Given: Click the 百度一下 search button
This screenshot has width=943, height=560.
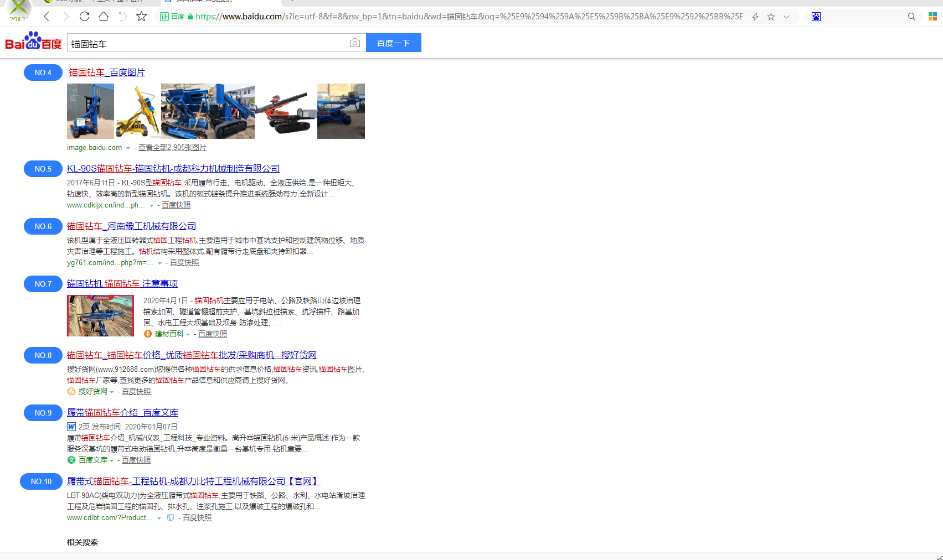Looking at the screenshot, I should (x=394, y=43).
